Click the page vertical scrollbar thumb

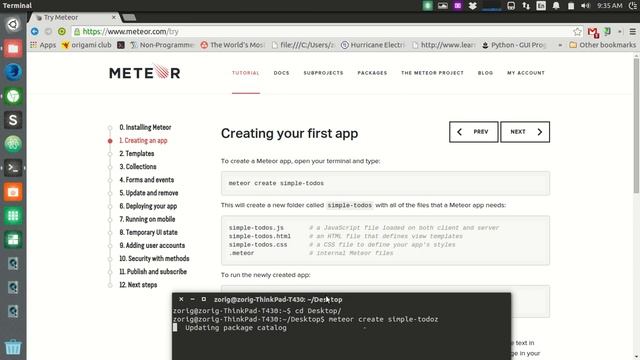pos(636,126)
